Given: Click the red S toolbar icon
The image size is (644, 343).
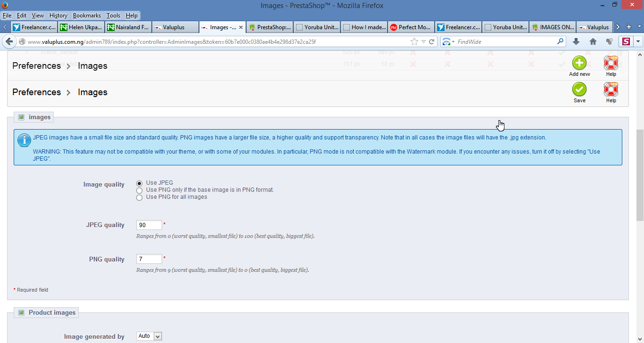Looking at the screenshot, I should coord(626,41).
